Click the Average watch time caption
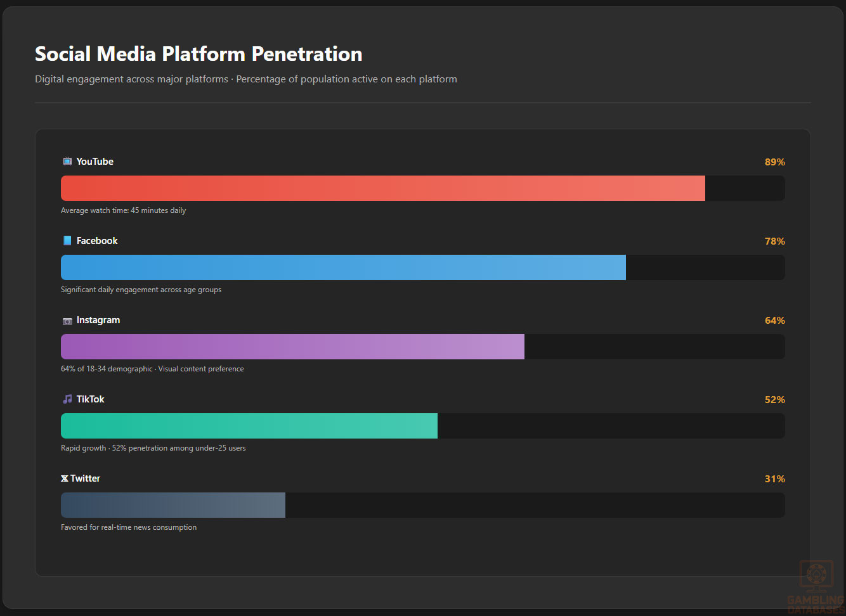Image resolution: width=846 pixels, height=616 pixels. [x=123, y=210]
